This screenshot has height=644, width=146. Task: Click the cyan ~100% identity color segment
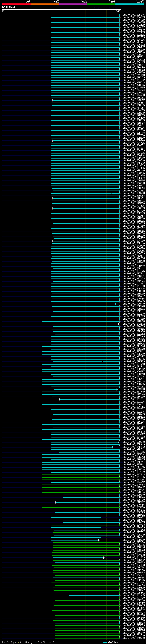[x=130, y=4]
